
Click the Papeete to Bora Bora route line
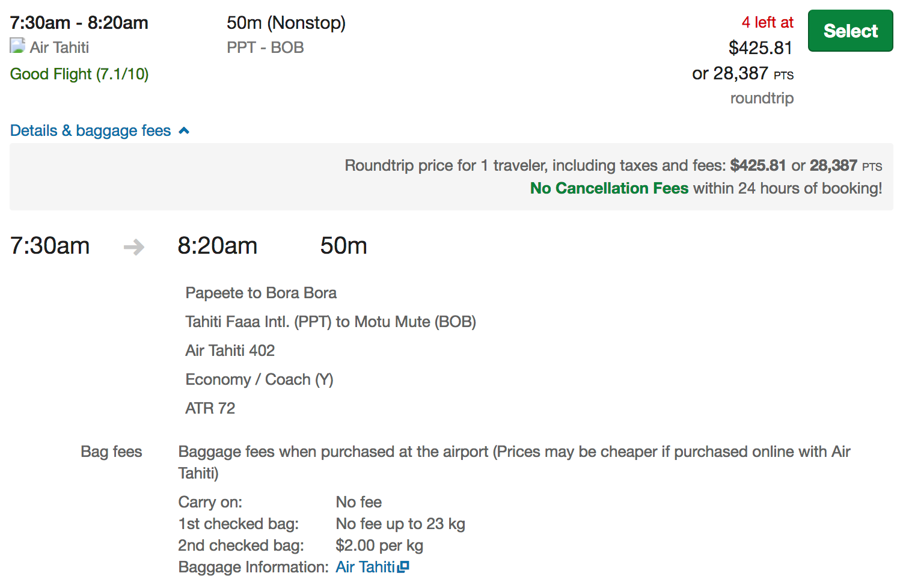[261, 293]
